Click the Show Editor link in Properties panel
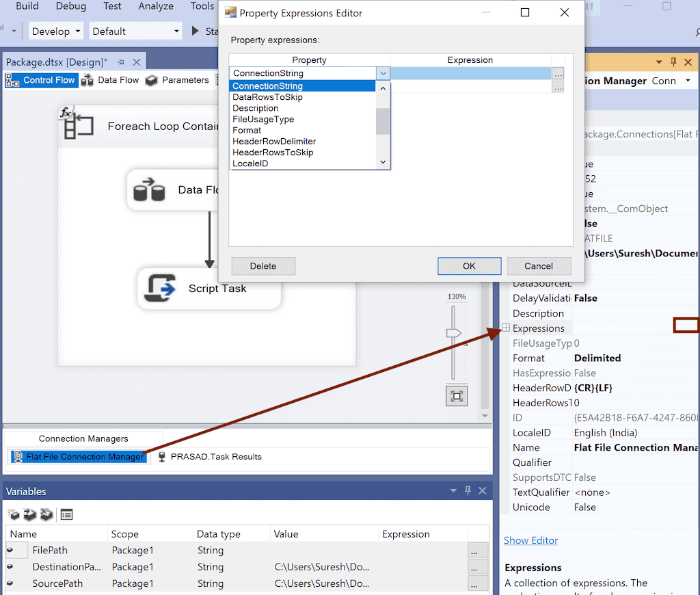 tap(530, 540)
